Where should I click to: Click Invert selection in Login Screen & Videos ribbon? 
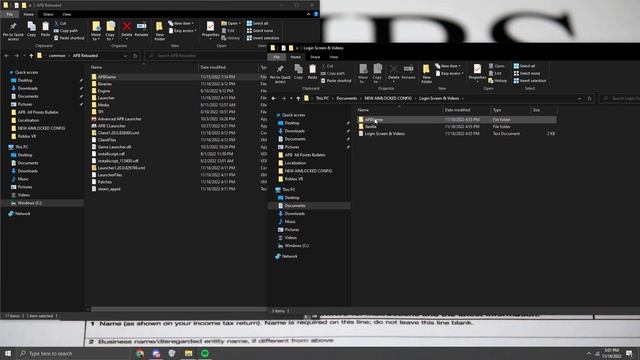coord(530,81)
